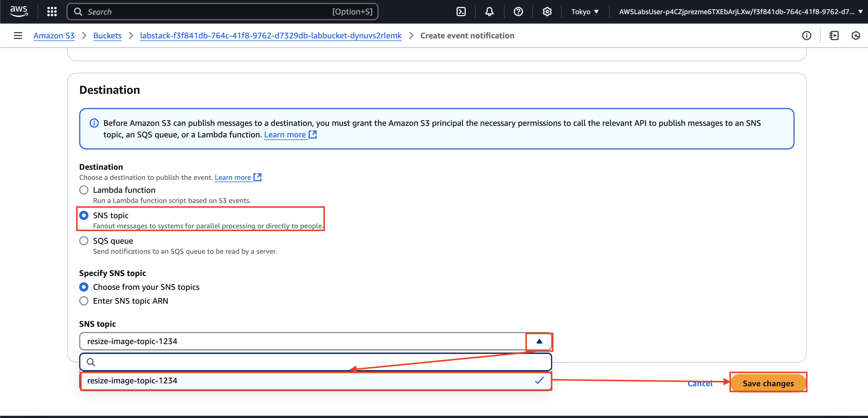The width and height of the screenshot is (868, 418).
Task: Click the SNS topic search filter field
Action: [x=315, y=362]
